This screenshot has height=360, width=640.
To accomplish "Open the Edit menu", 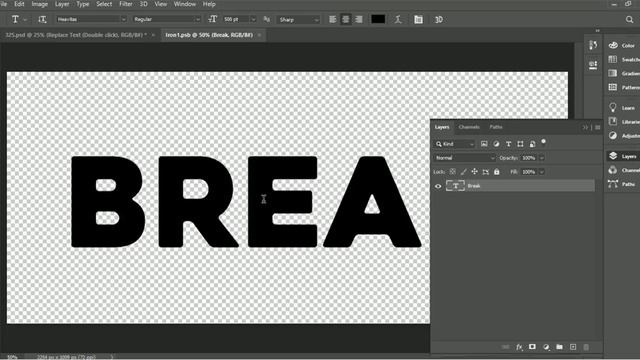I will [x=19, y=4].
